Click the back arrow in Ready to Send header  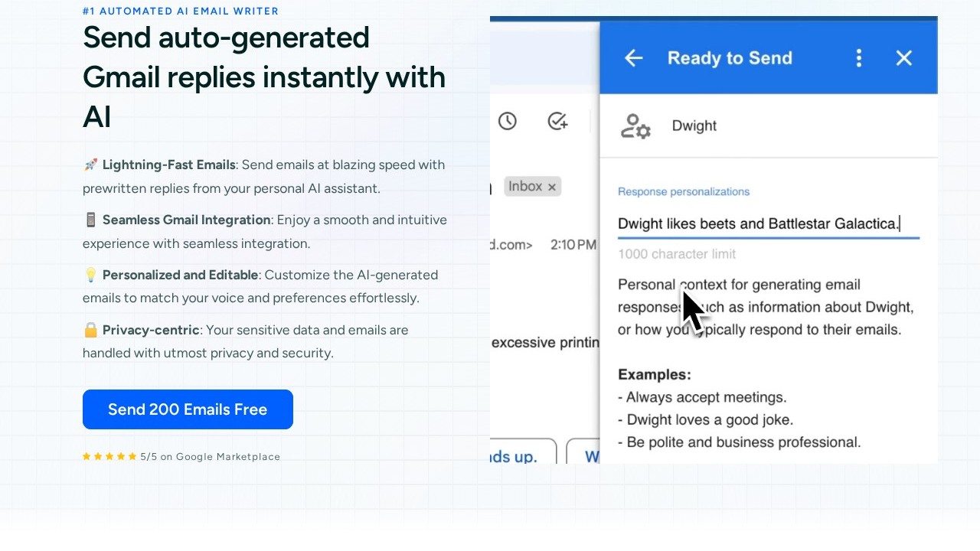pos(634,58)
